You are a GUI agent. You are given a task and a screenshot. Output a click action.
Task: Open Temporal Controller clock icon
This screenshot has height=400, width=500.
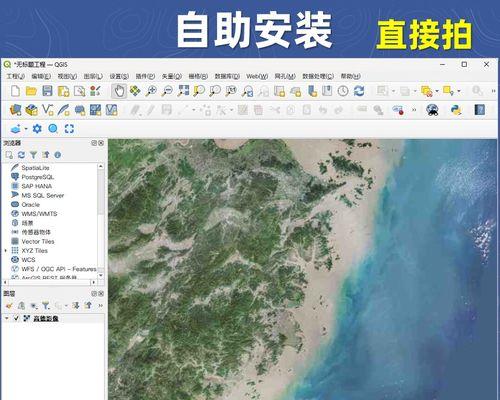343,91
